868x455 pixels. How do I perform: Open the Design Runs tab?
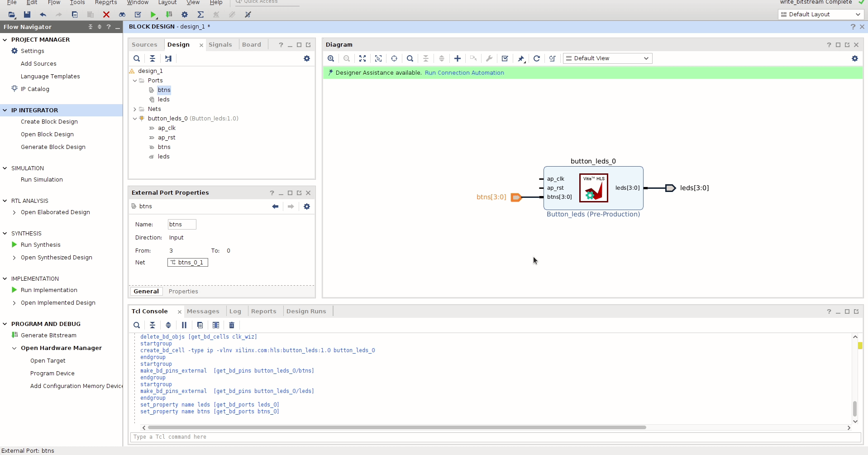point(306,311)
